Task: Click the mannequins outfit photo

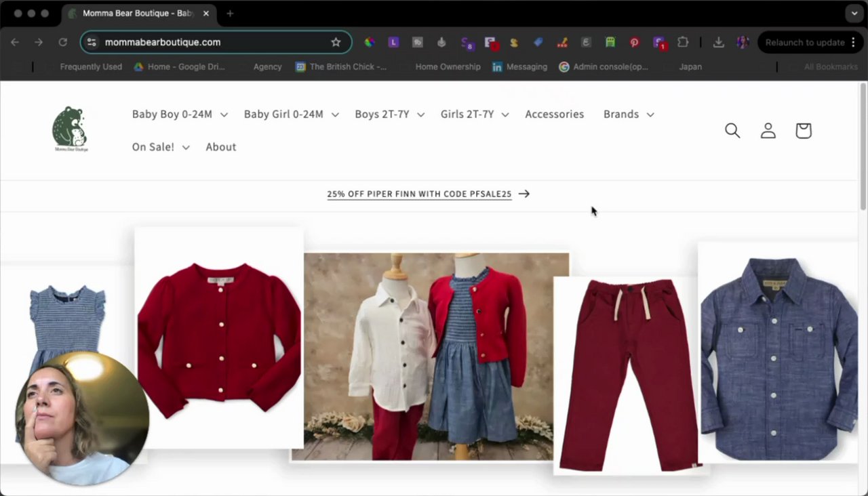Action: tap(430, 357)
